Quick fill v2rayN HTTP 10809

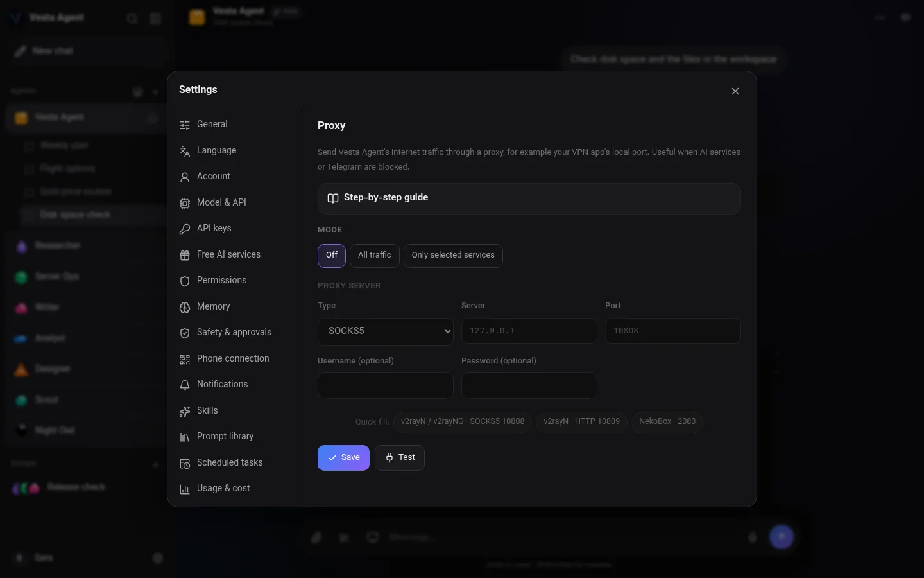[x=582, y=422]
